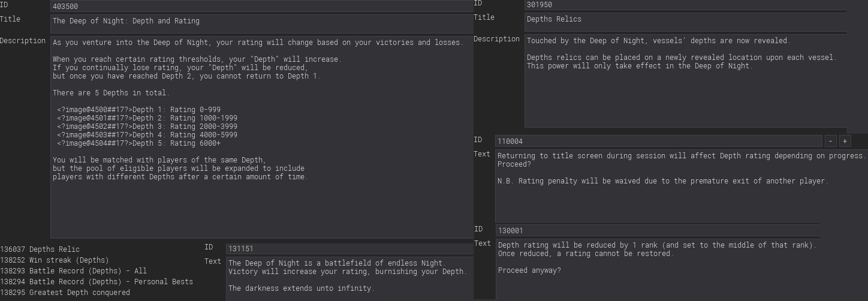The width and height of the screenshot is (868, 301).
Task: Select list entry 136037 Depths Relic
Action: 40,249
